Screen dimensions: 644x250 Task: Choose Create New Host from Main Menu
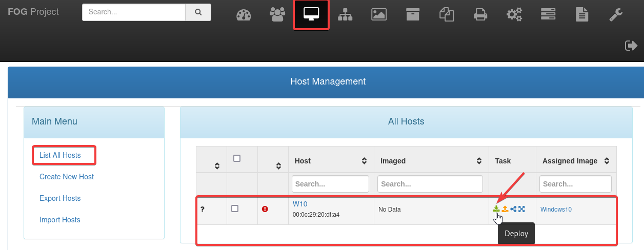[x=67, y=177]
